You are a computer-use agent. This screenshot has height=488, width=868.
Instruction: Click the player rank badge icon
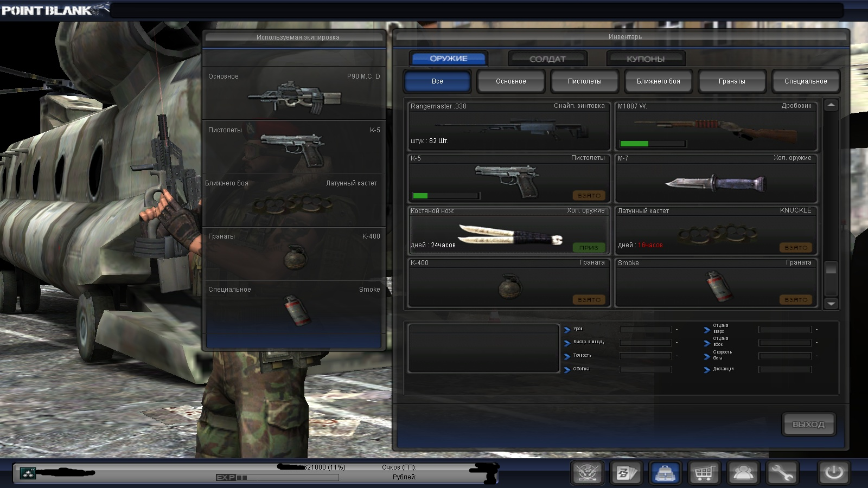pyautogui.click(x=28, y=473)
